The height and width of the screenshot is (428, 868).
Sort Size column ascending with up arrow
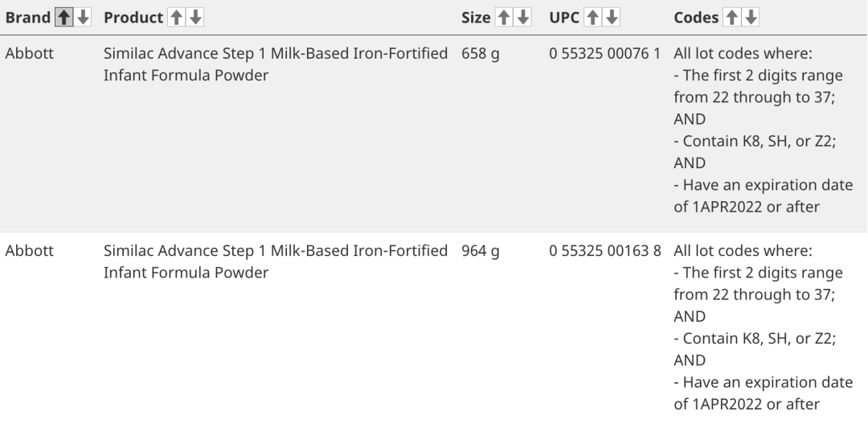click(507, 18)
